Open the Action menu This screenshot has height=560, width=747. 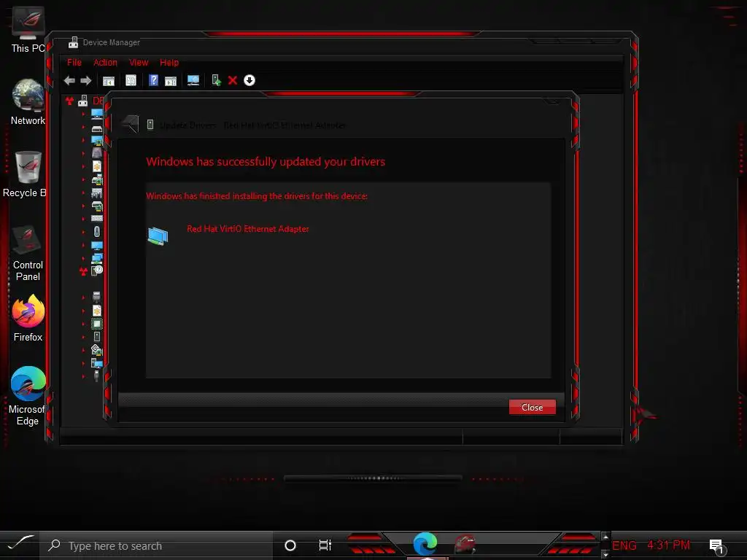pos(105,63)
